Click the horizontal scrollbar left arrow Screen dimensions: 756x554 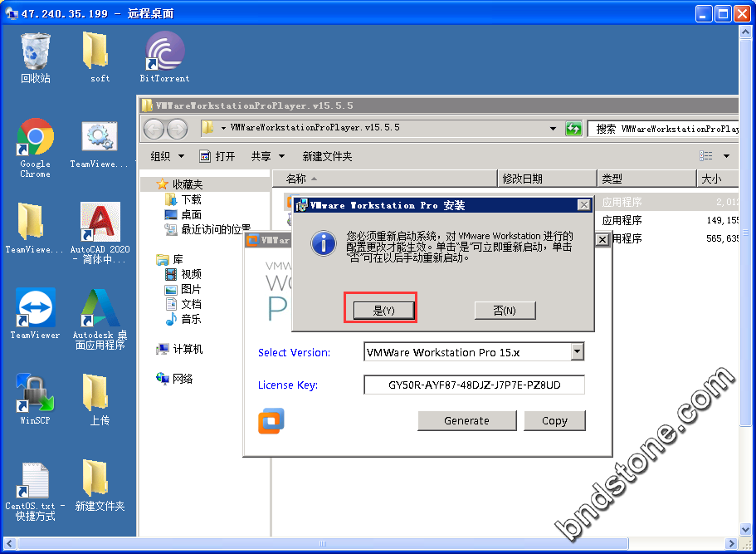[9, 543]
